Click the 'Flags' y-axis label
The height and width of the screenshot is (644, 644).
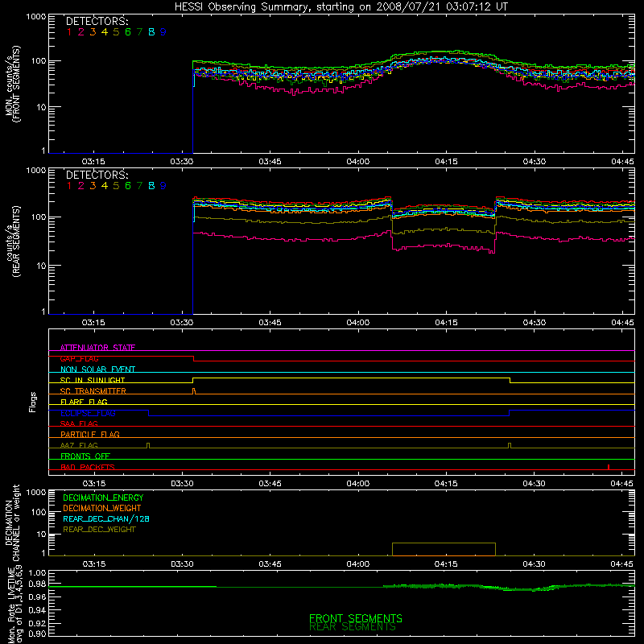coord(33,402)
